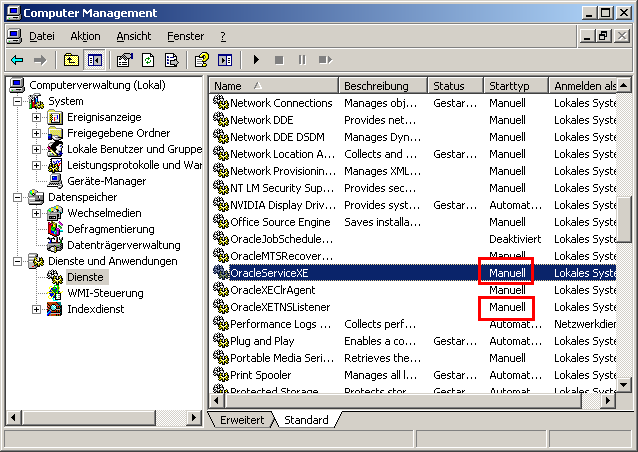Toggle the action pane toolbar icon
This screenshot has width=638, height=452.
coord(225,60)
